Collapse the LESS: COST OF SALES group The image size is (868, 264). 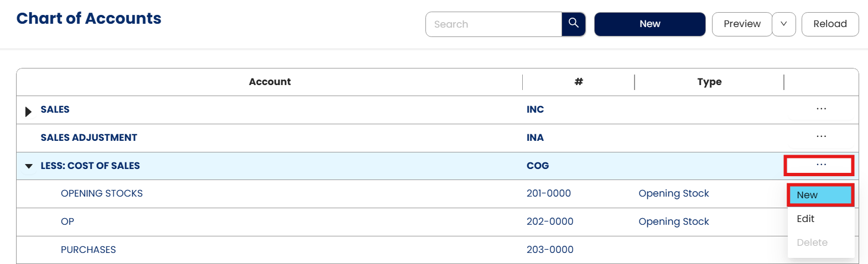pos(29,166)
